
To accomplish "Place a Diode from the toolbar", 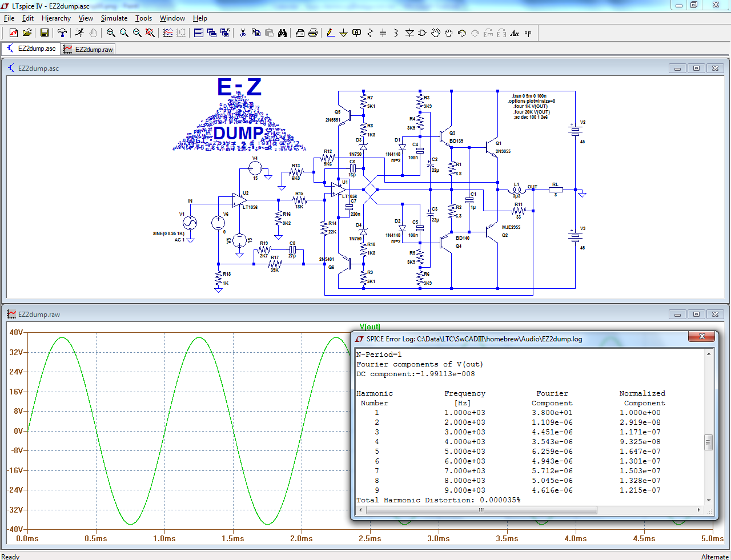I will coord(409,33).
